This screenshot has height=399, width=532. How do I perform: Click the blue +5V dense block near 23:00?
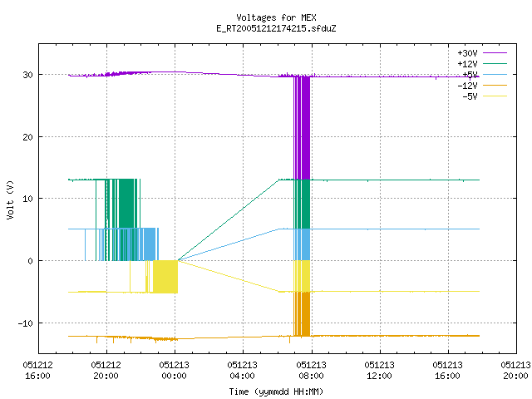(149, 244)
